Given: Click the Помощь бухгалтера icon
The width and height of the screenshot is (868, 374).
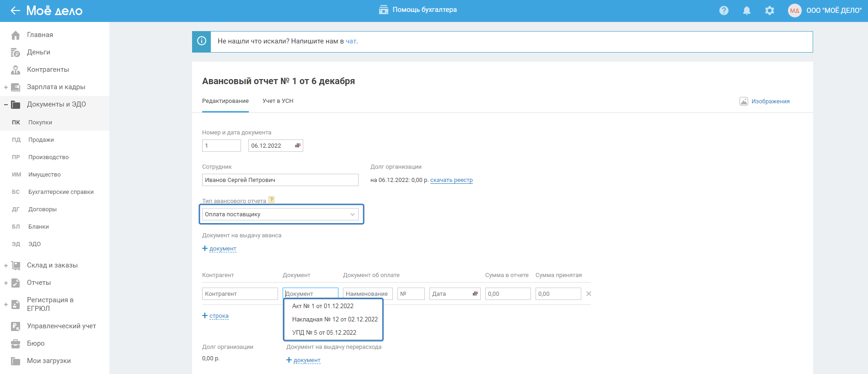Looking at the screenshot, I should tap(384, 10).
